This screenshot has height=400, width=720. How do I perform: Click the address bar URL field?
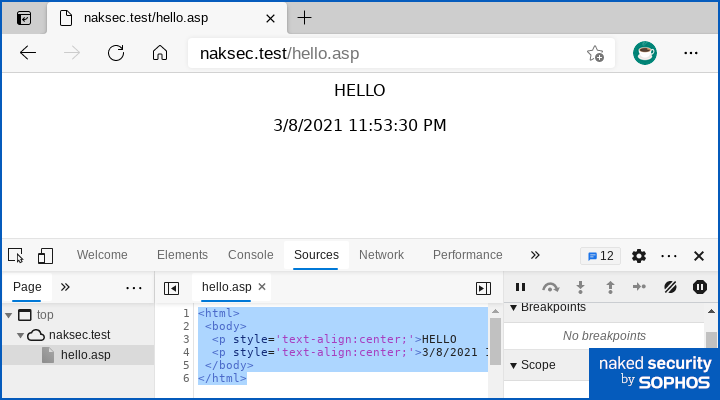380,53
